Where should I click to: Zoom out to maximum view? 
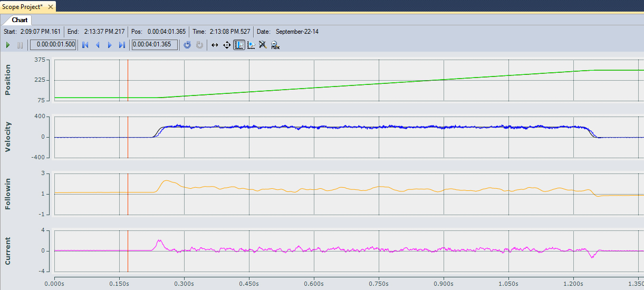coord(275,45)
